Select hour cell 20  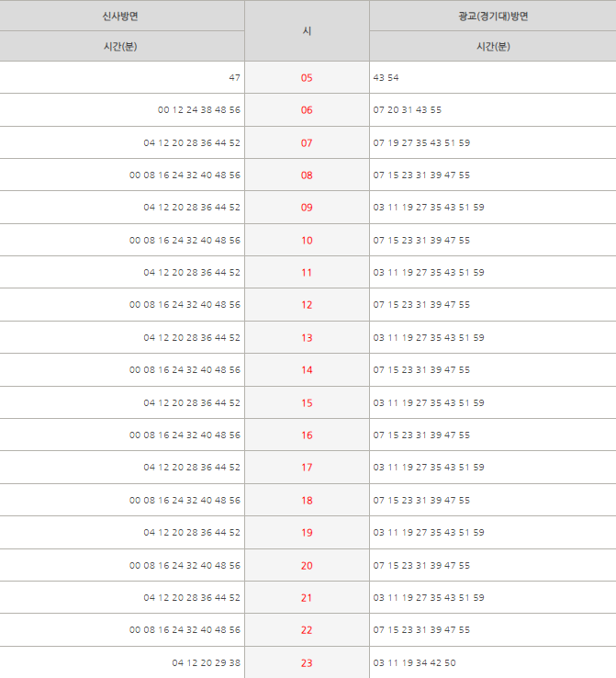click(307, 565)
